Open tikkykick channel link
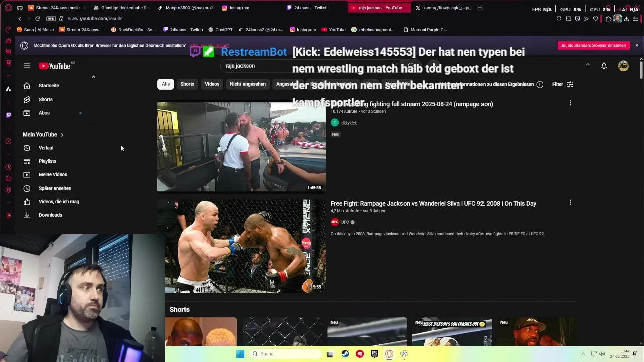The height and width of the screenshot is (362, 644). click(349, 123)
